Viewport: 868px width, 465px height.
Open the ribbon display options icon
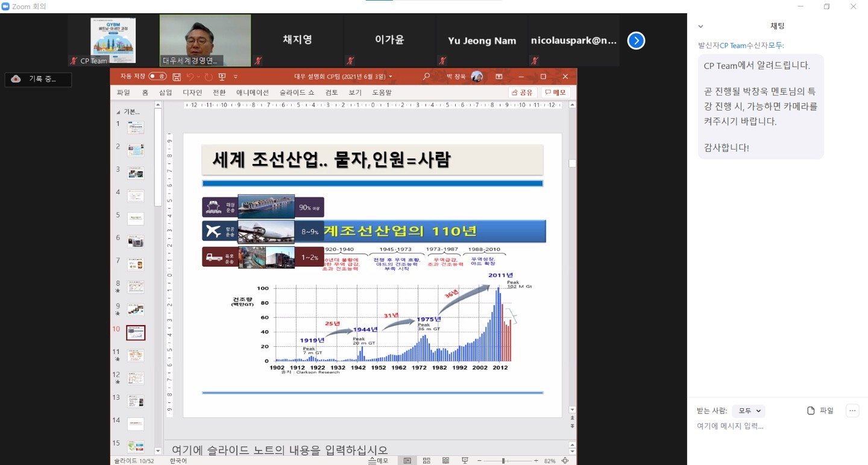click(x=499, y=77)
